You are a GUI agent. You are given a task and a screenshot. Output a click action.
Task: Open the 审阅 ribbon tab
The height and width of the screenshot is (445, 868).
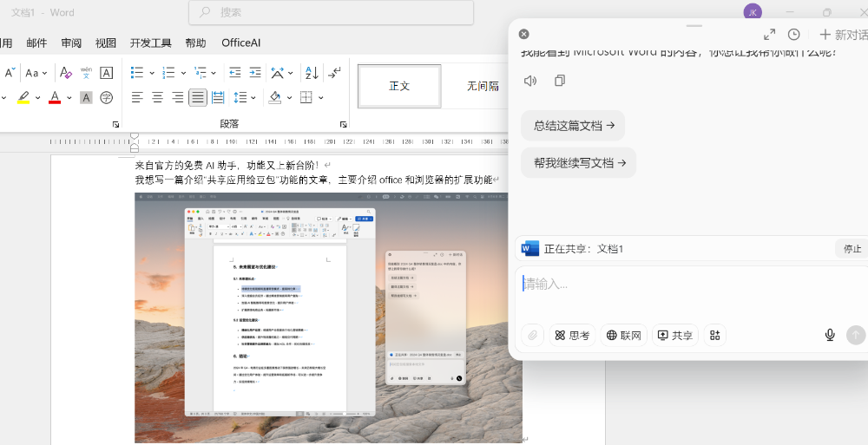point(71,43)
